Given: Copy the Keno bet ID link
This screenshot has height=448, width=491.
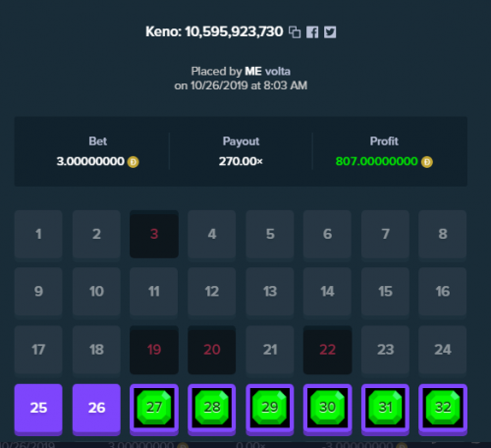Looking at the screenshot, I should (295, 32).
